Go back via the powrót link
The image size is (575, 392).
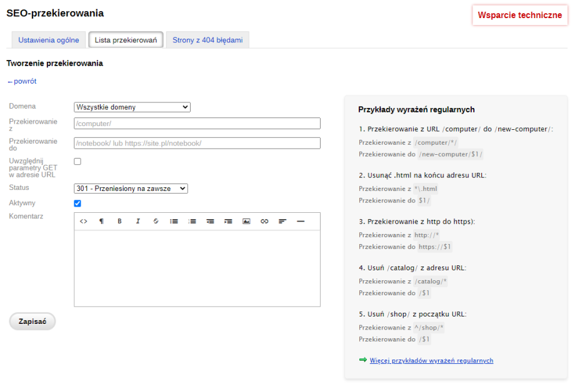(x=22, y=81)
